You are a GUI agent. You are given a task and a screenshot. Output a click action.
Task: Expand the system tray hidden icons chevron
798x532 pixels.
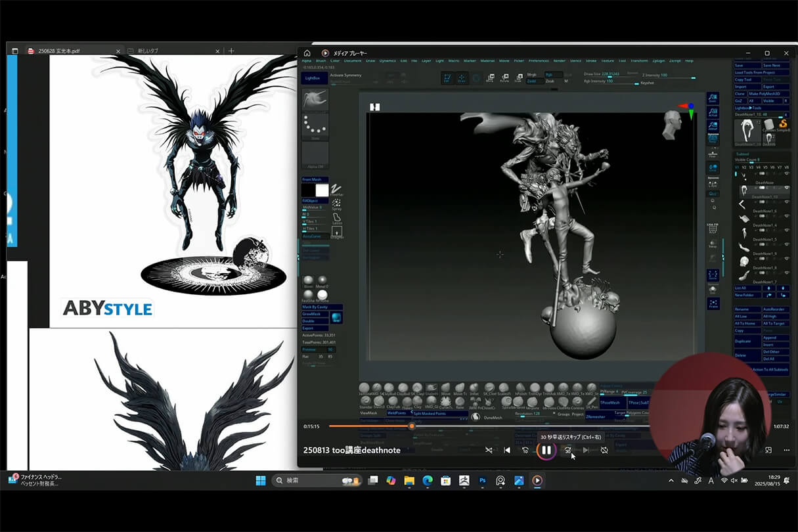coord(671,480)
